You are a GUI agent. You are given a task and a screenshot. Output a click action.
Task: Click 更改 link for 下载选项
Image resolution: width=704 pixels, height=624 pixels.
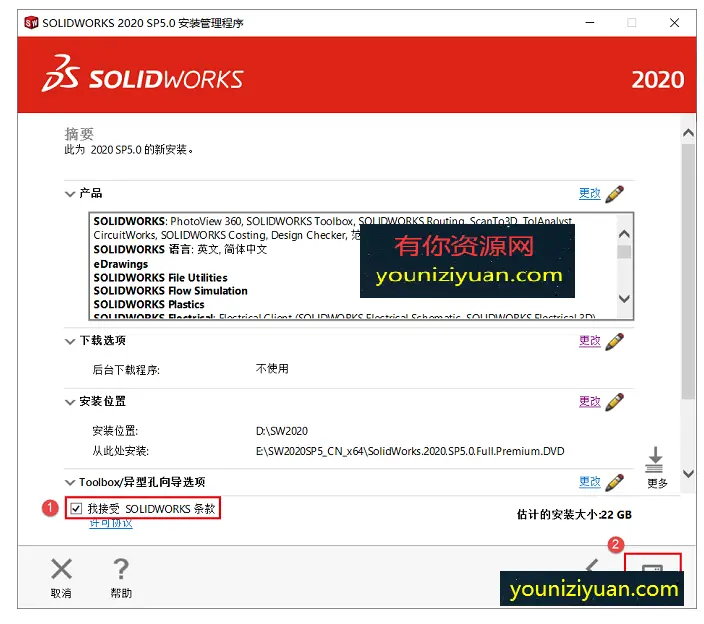[x=590, y=341]
